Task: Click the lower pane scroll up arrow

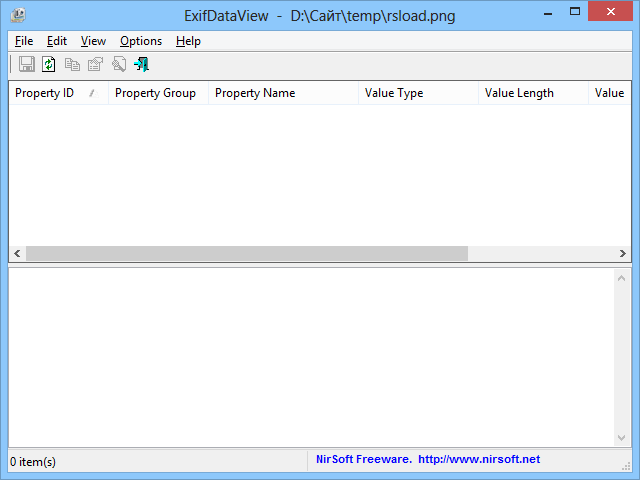Action: [x=621, y=278]
